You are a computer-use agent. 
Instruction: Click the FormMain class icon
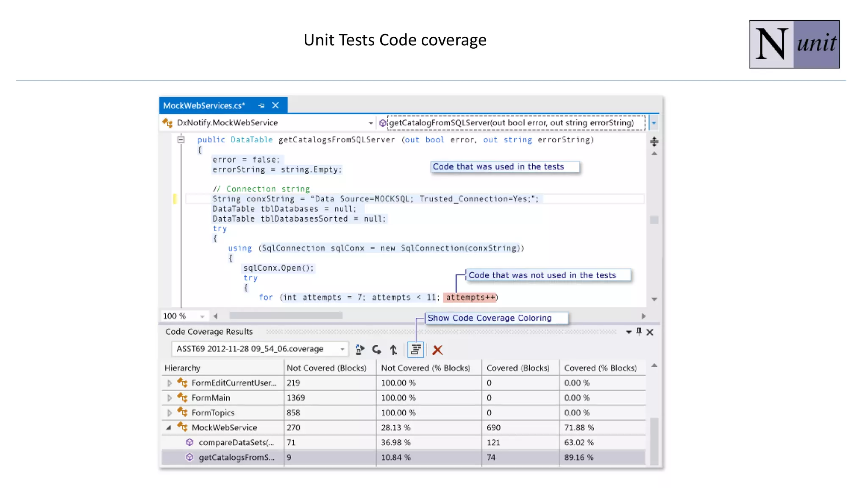click(x=182, y=397)
